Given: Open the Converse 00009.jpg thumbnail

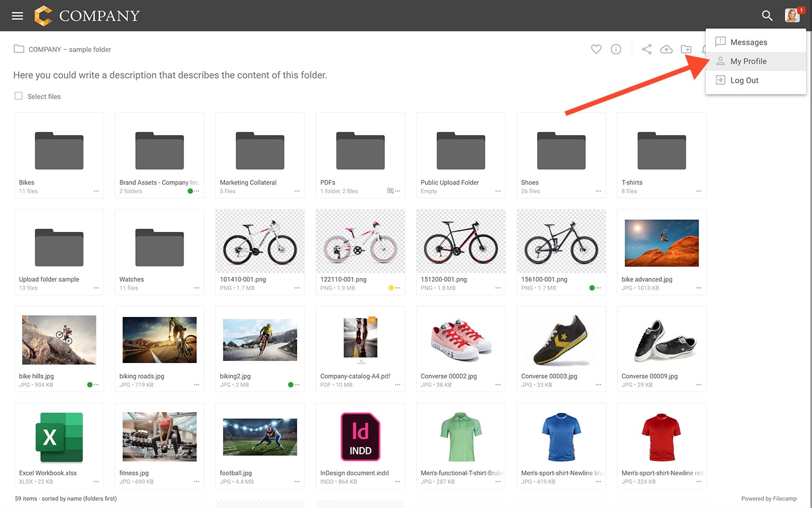Looking at the screenshot, I should coord(665,339).
